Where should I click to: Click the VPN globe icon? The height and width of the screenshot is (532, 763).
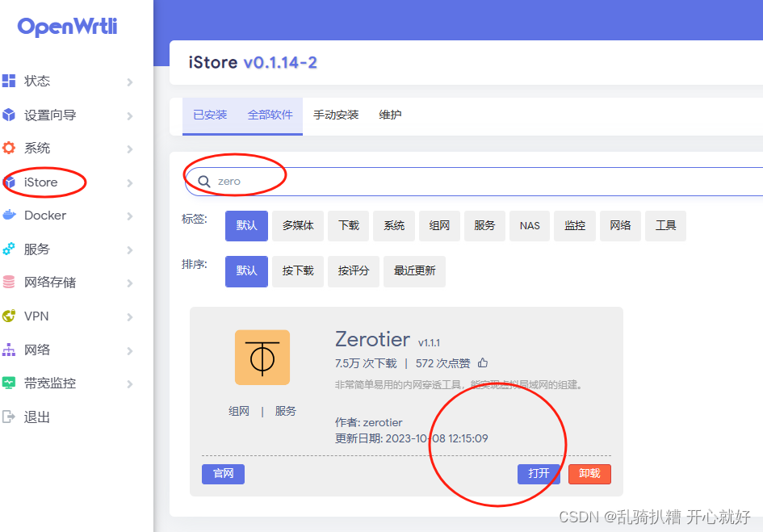point(9,316)
